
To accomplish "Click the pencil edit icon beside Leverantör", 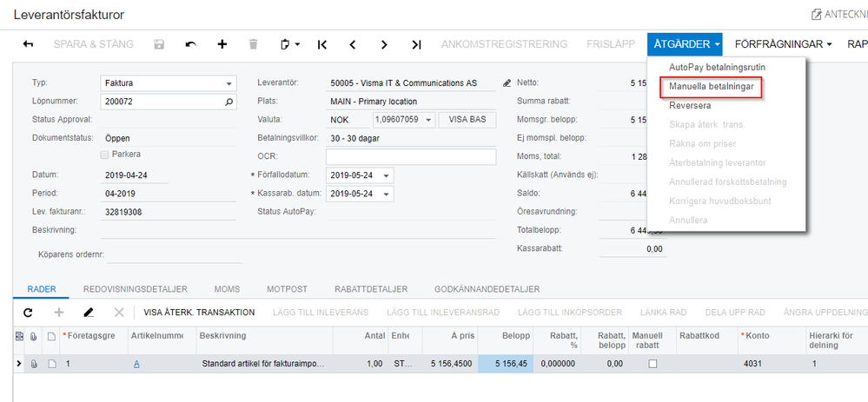I will (x=507, y=83).
